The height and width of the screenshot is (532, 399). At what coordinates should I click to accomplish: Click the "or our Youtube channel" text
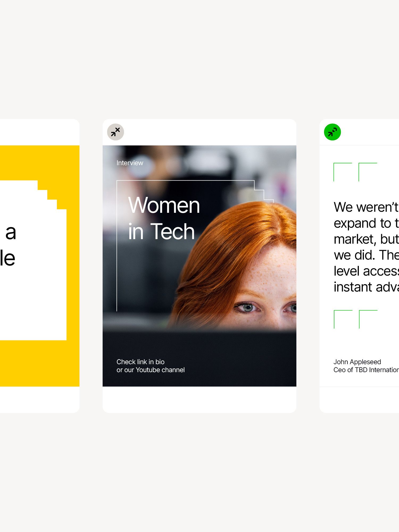(x=151, y=370)
